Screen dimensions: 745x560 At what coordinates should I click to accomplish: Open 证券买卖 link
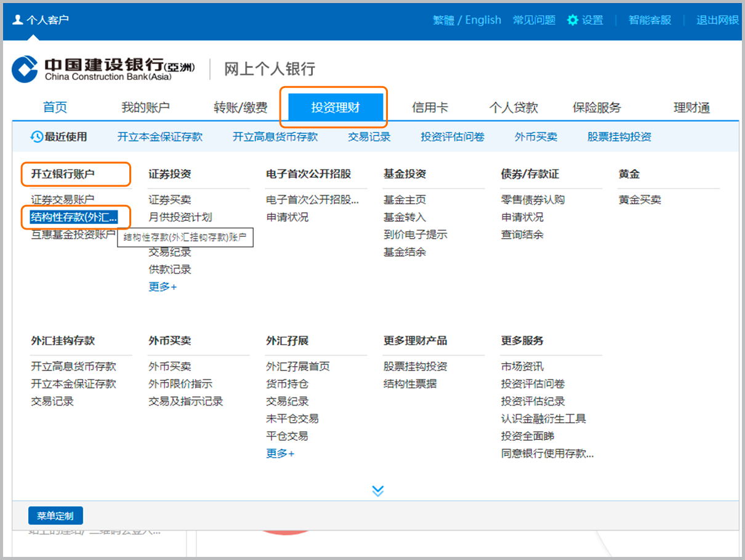coord(170,200)
